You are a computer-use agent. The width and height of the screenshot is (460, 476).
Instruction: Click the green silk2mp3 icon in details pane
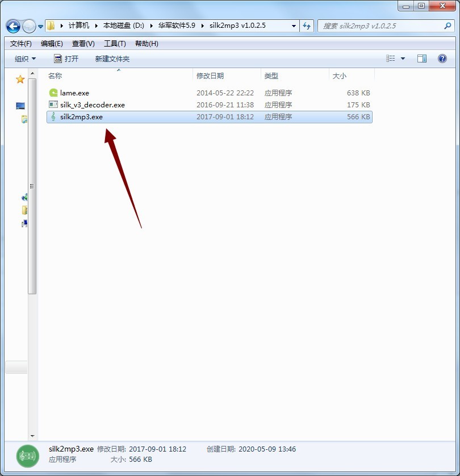point(28,456)
